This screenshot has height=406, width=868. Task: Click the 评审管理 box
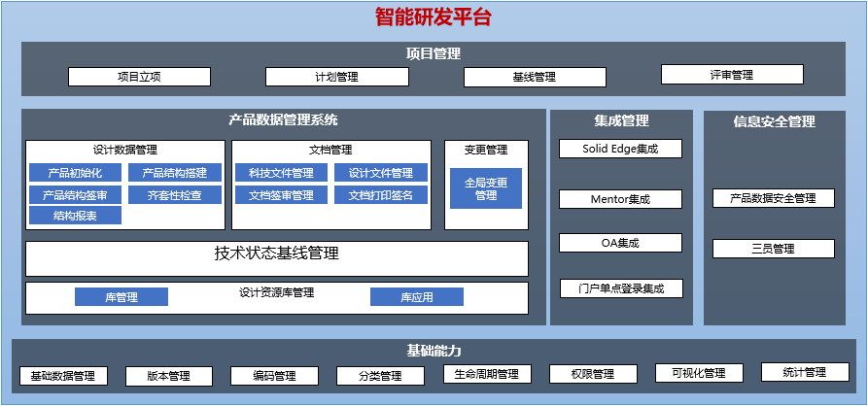pyautogui.click(x=732, y=74)
